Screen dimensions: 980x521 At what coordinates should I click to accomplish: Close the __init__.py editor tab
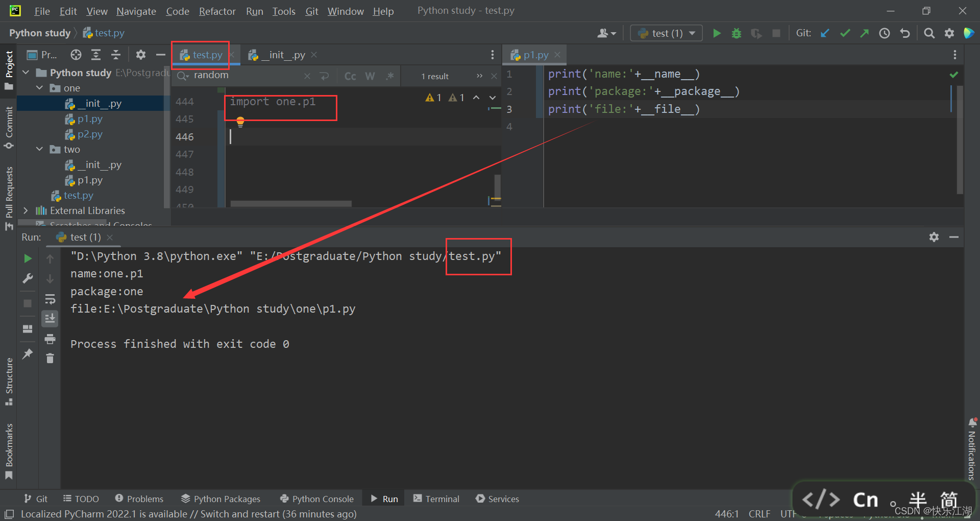pos(314,55)
